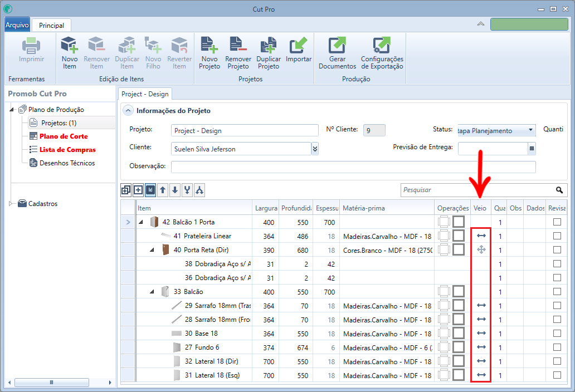Expand the Cadastros tree node
Viewport: 575px width, 392px height.
pos(11,203)
